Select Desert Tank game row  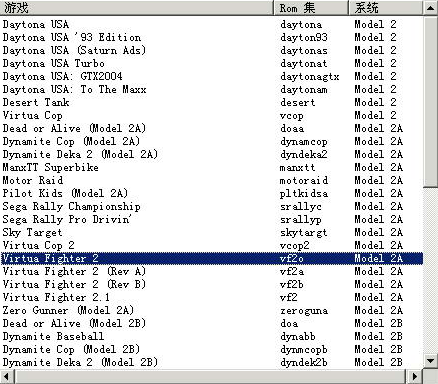point(211,102)
